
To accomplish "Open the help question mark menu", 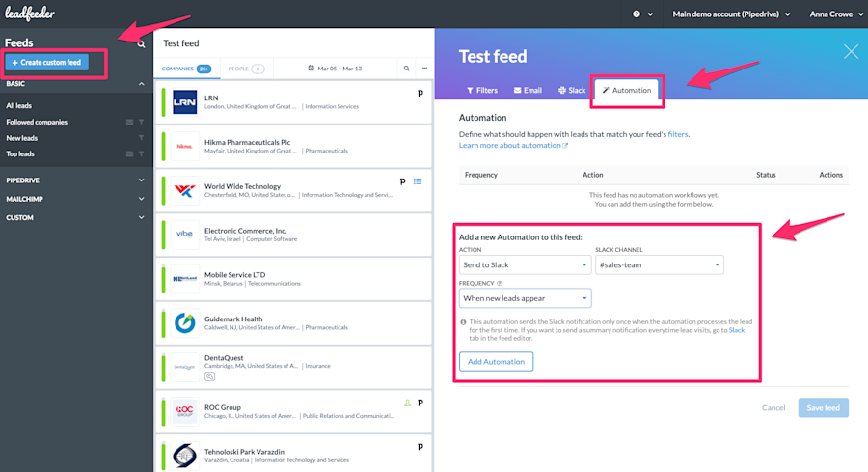I will point(642,14).
